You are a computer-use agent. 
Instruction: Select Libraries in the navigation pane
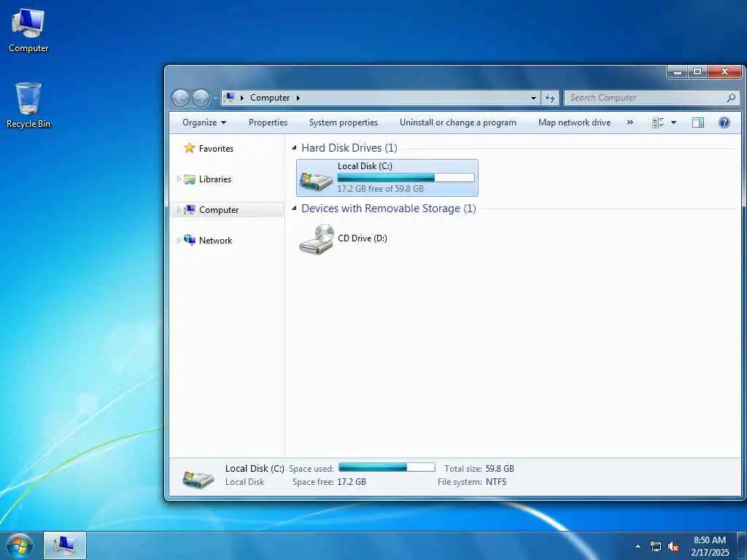click(x=215, y=179)
